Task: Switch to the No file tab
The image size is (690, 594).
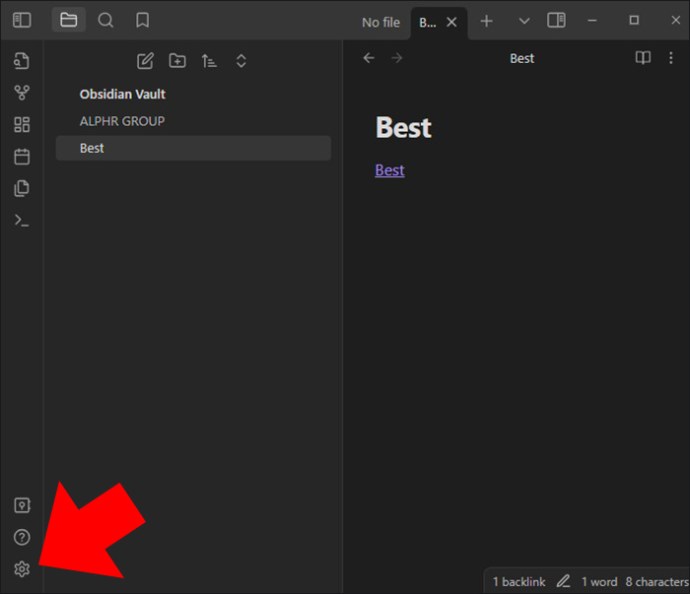Action: (381, 22)
